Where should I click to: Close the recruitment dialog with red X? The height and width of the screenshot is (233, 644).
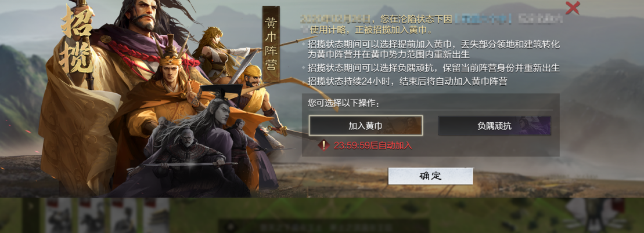click(573, 8)
